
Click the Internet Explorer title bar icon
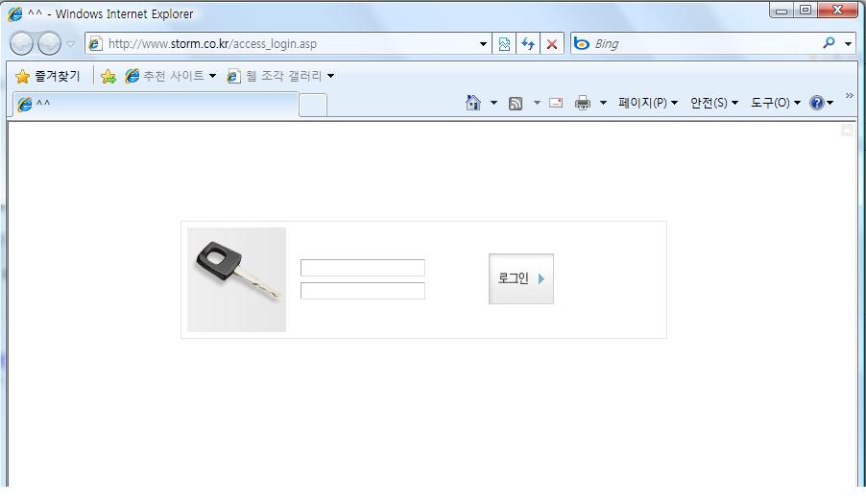pos(15,13)
